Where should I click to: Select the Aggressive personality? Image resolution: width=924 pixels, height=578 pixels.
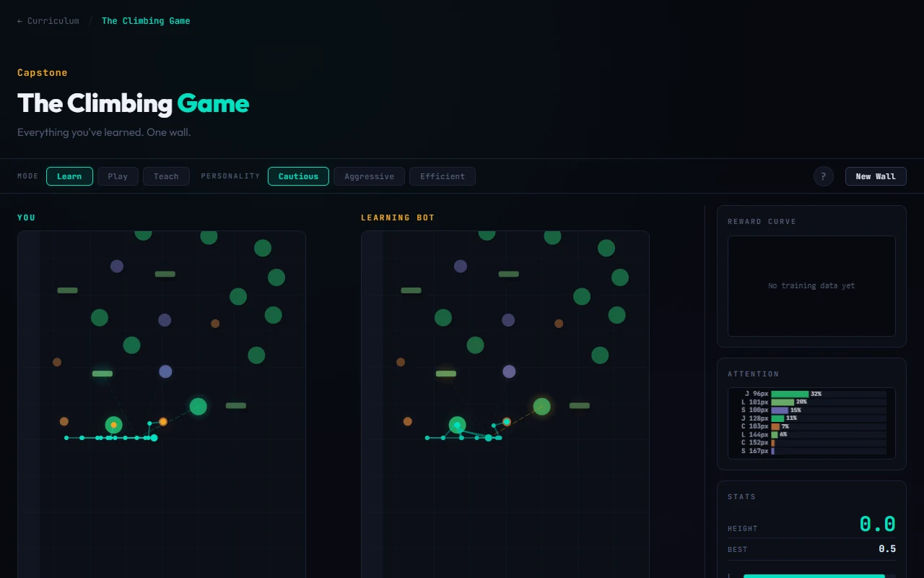[369, 176]
